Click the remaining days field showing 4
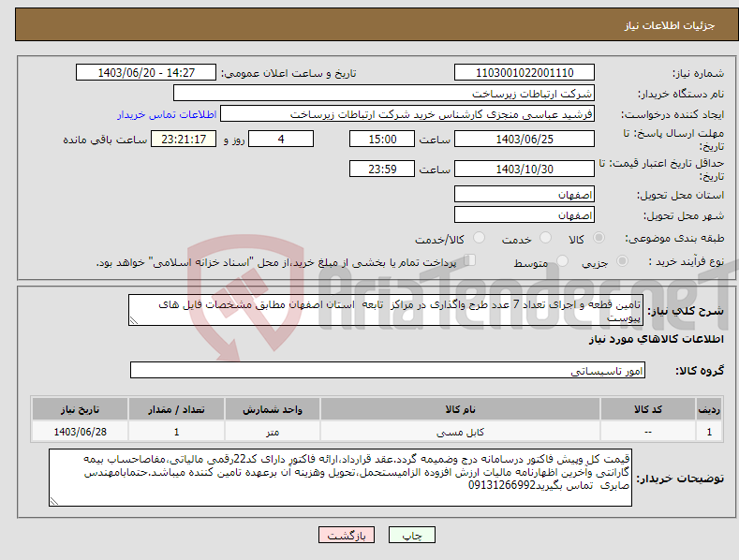739x560 pixels. (281, 139)
